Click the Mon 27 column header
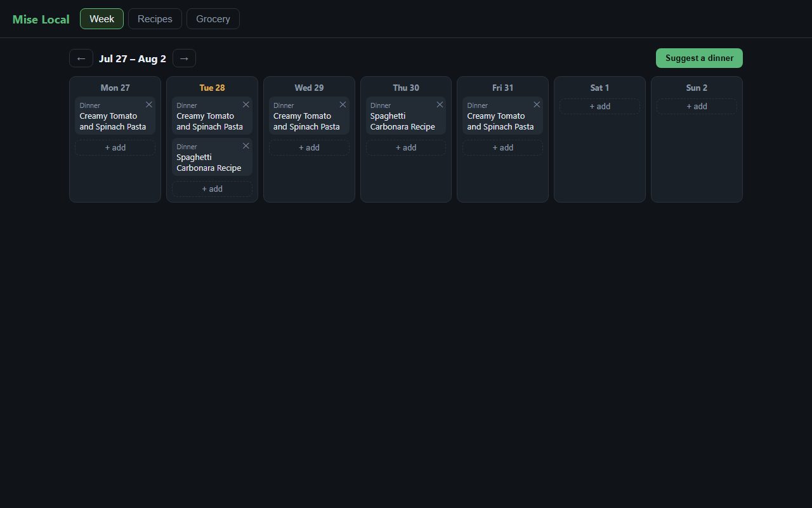Viewport: 812px width, 508px height. (x=115, y=88)
